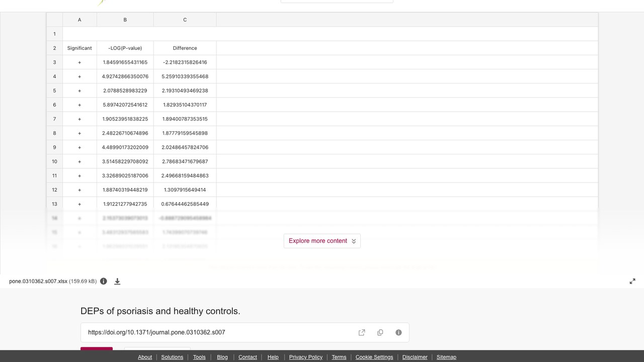Image resolution: width=644 pixels, height=362 pixels.
Task: Click the heading DEPs of psoriasis and healthy controls
Action: click(160, 311)
